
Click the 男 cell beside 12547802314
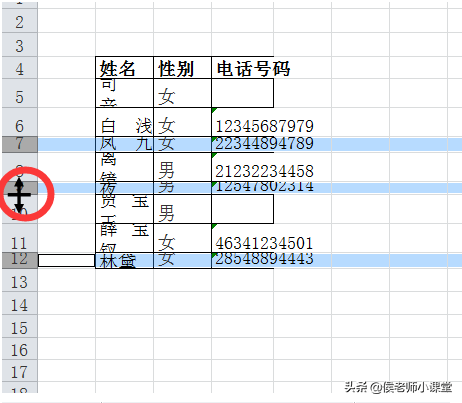tap(182, 188)
